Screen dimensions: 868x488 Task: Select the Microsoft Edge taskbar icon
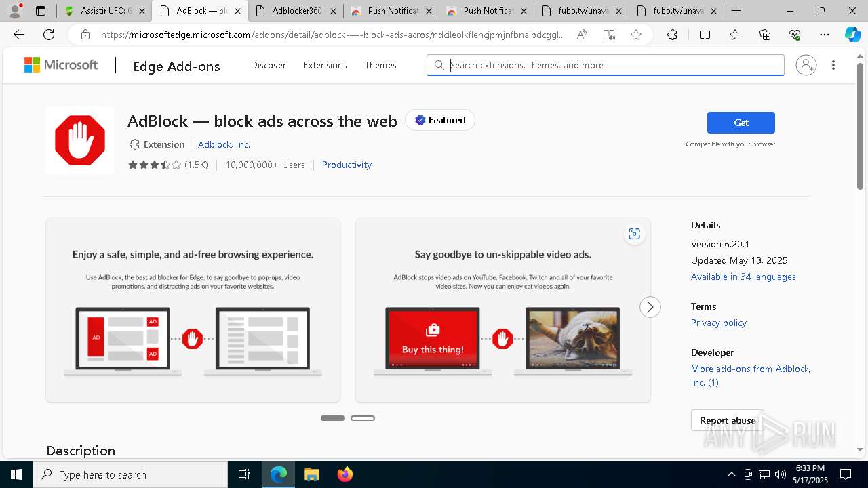(279, 474)
